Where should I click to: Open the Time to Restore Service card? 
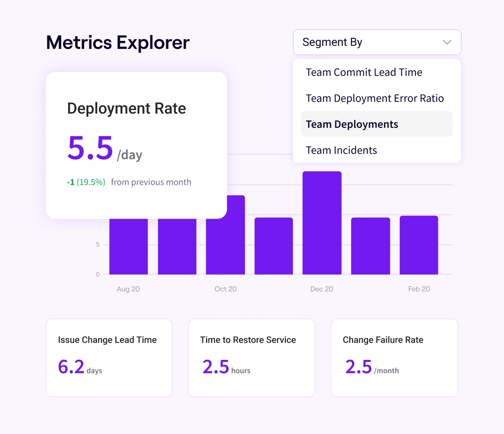point(251,358)
